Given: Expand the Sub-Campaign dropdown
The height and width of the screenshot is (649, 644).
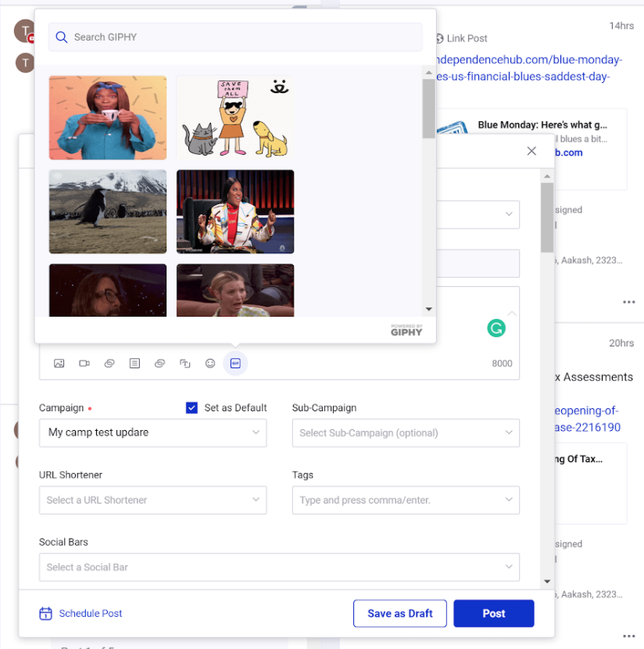Looking at the screenshot, I should pyautogui.click(x=406, y=433).
